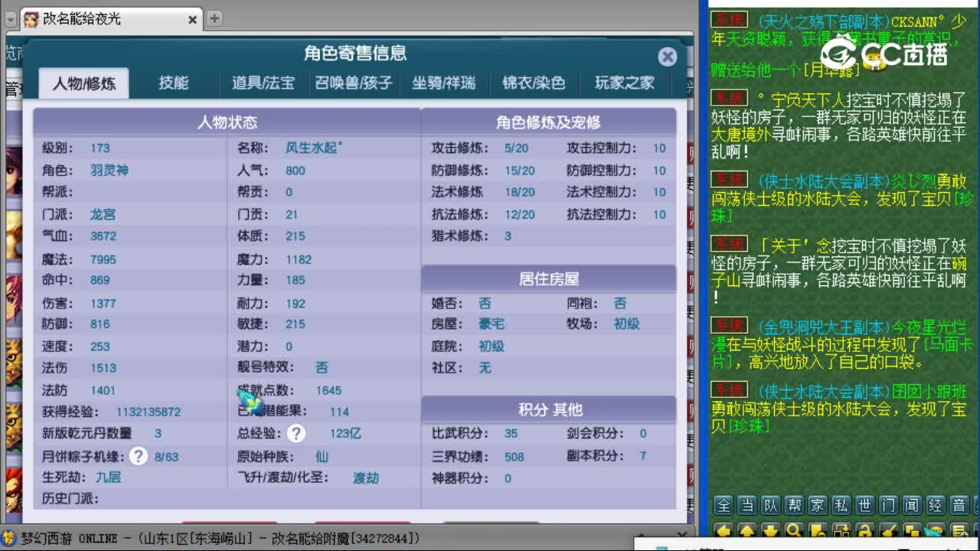The height and width of the screenshot is (551, 980).
Task: Click the 月饼粽子机缘 value 8/63
Action: (166, 457)
